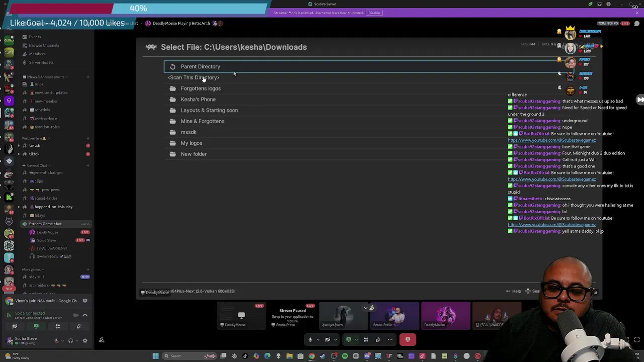Open the squad-finder channel
The image size is (644, 362).
(x=45, y=198)
